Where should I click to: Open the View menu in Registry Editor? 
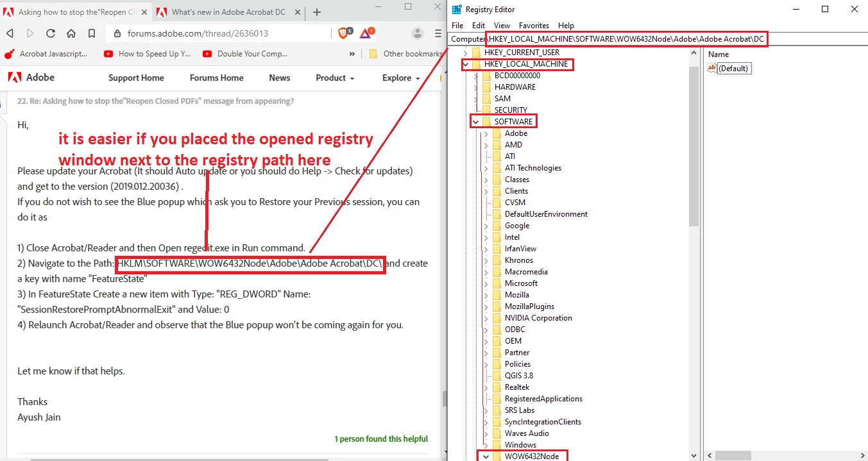[502, 26]
